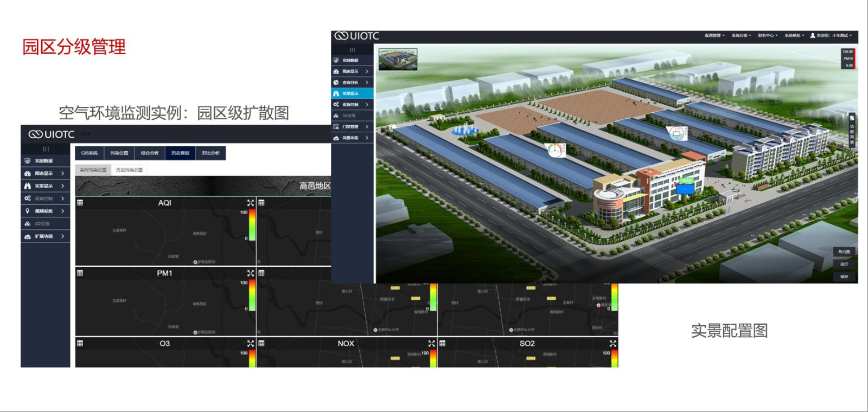Image resolution: width=868 pixels, height=412 pixels.
Task: Expand the PM1 map to fullscreen
Action: [250, 273]
